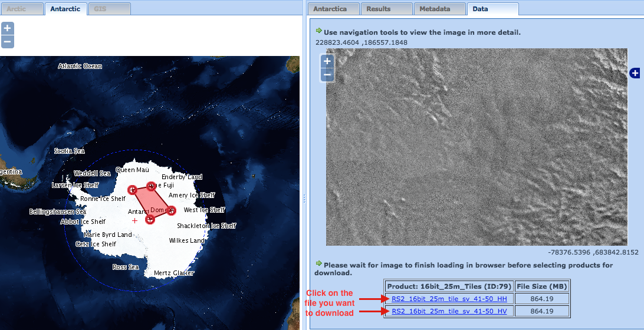The image size is (644, 330).
Task: Download RS2_16bit_25m_tile_sv_41-50_HV file
Action: (x=449, y=311)
